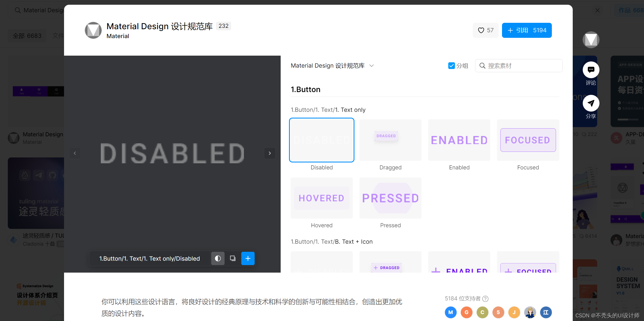This screenshot has width=644, height=321.
Task: Click the Material Design 设计规范库 dialog title
Action: pos(160,26)
